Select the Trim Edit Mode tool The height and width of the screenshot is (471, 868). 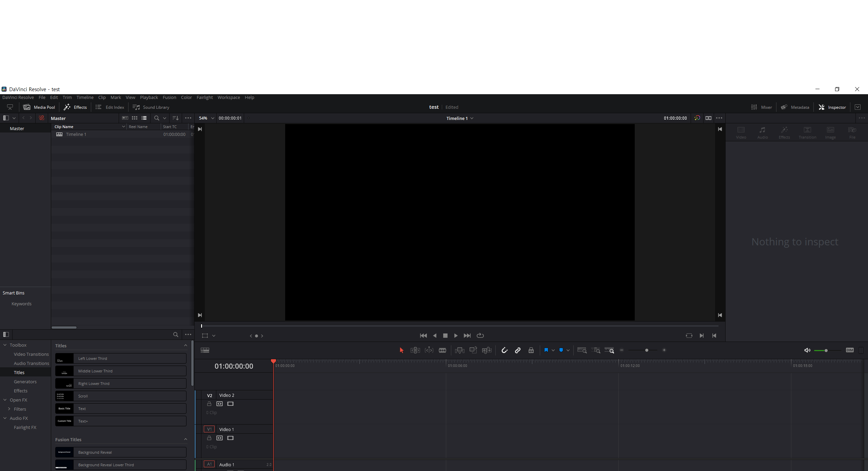click(415, 350)
